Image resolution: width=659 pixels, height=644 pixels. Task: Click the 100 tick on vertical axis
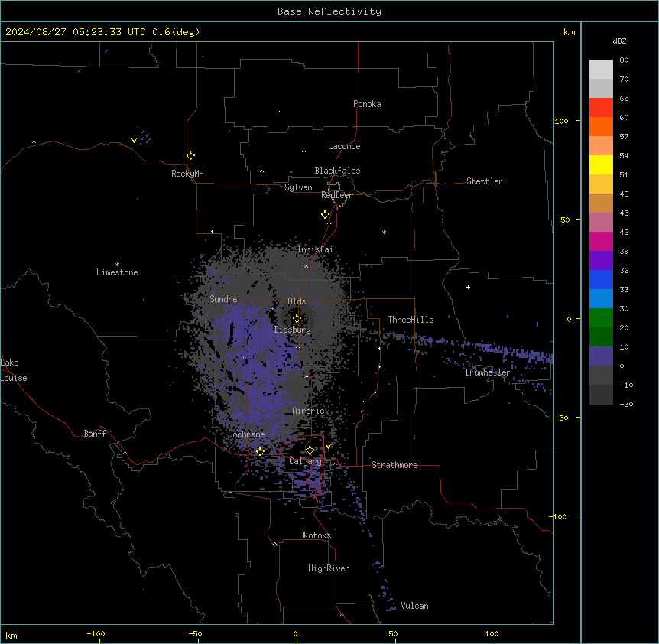(561, 121)
